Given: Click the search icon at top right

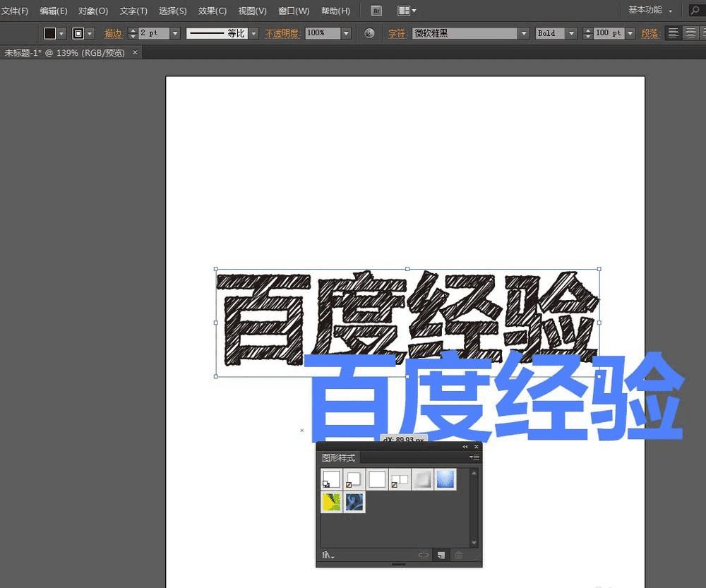Looking at the screenshot, I should 695,11.
